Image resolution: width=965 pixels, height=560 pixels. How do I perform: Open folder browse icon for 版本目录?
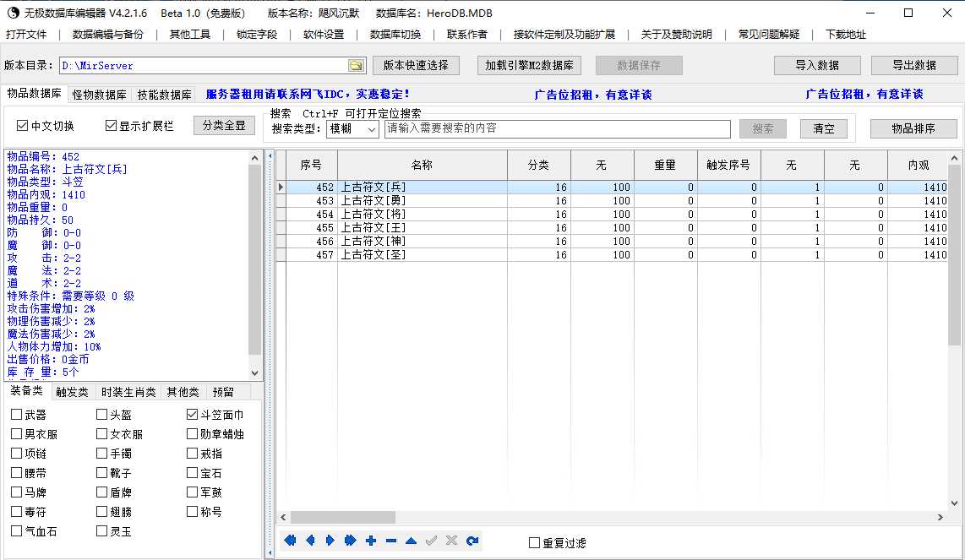(x=356, y=66)
